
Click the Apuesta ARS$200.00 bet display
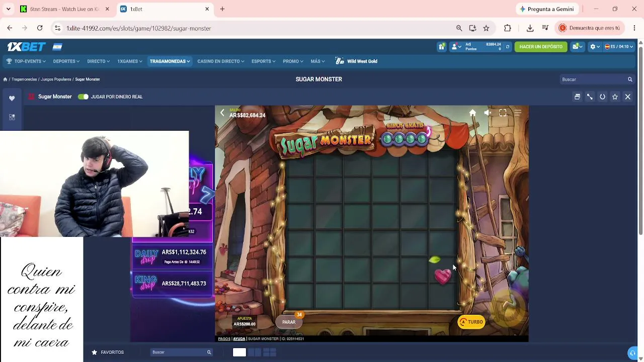click(245, 322)
